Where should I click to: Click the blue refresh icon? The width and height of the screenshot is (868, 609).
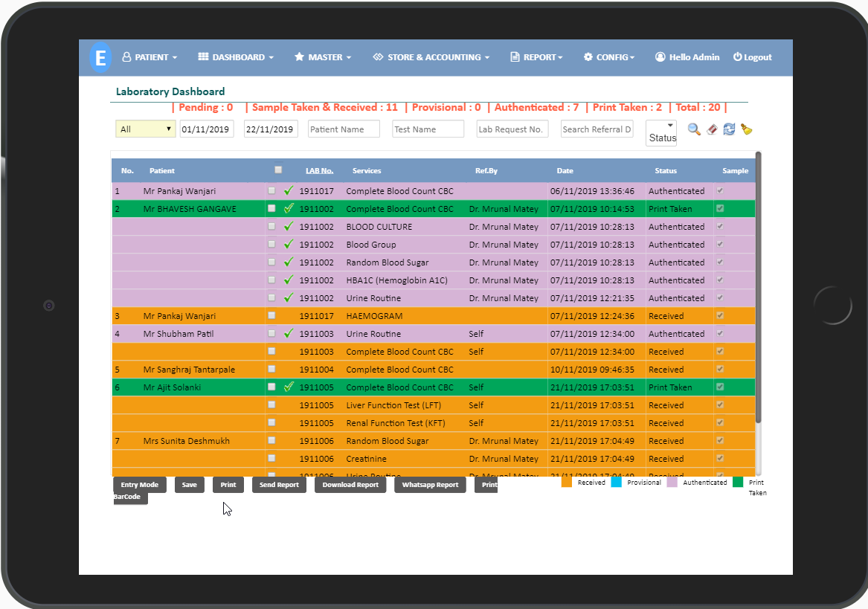pyautogui.click(x=729, y=129)
